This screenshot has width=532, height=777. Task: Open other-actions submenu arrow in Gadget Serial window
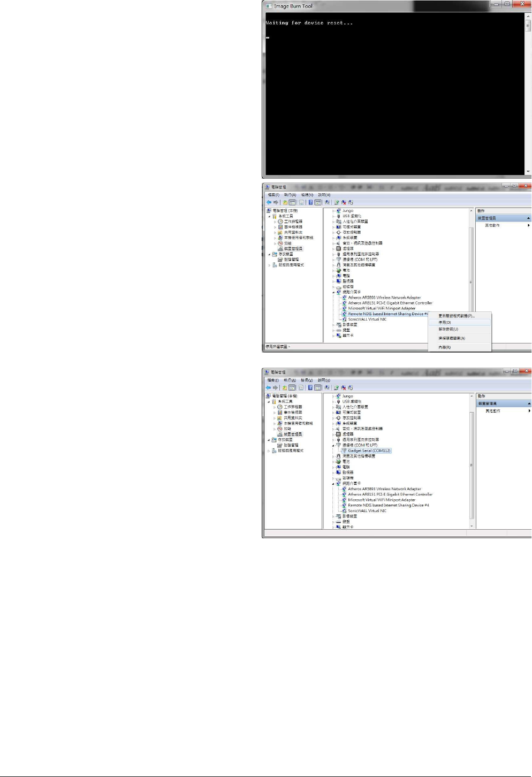[529, 411]
